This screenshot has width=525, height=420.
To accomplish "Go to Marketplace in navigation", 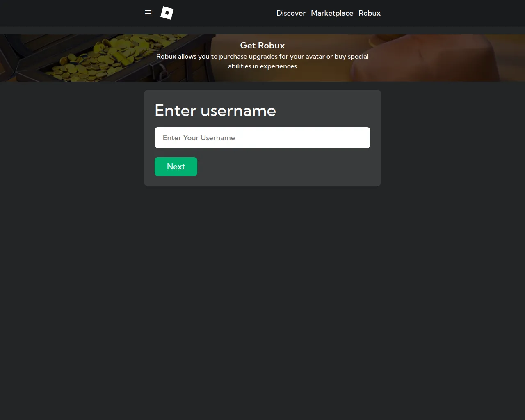I will point(332,13).
